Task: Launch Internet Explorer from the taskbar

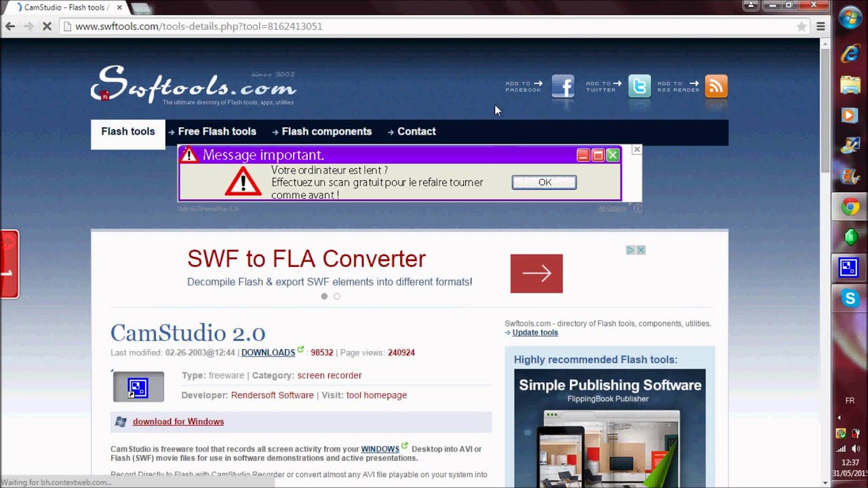Action: [850, 54]
